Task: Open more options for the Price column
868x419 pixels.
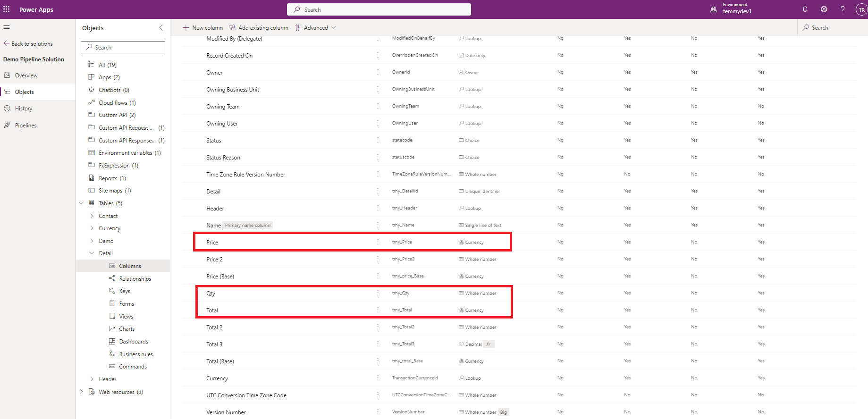Action: (378, 242)
